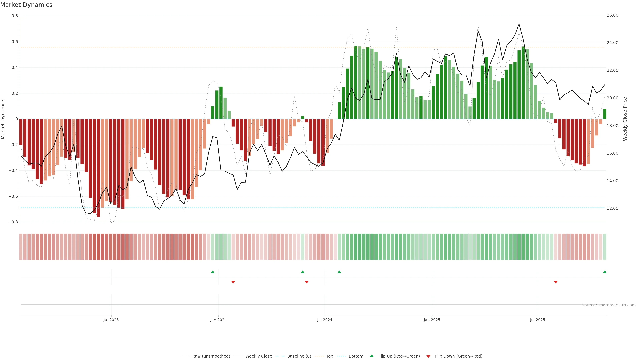
Task: Toggle the Baseline (0) legend entry
Action: (x=299, y=356)
